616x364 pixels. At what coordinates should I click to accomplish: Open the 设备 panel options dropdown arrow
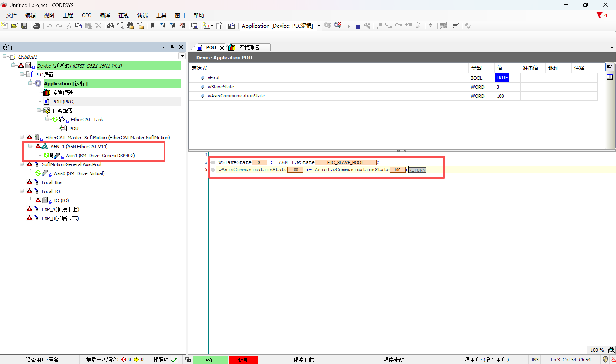click(x=163, y=47)
